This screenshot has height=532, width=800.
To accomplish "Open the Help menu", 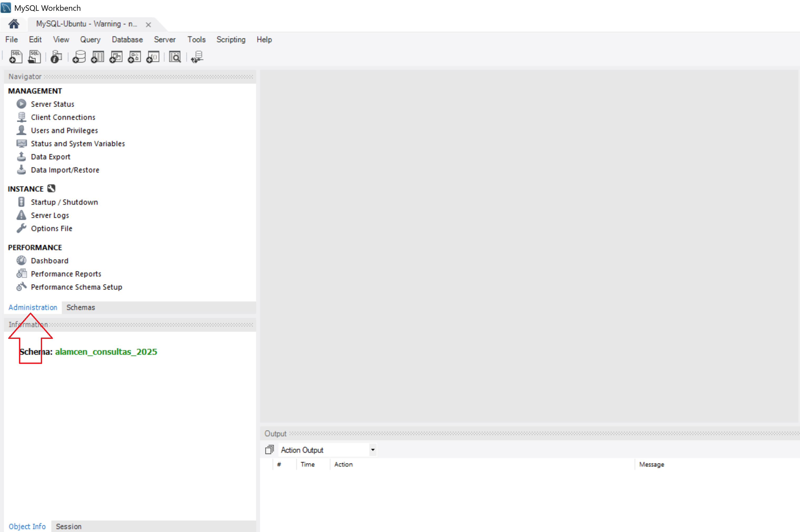I will (x=264, y=39).
